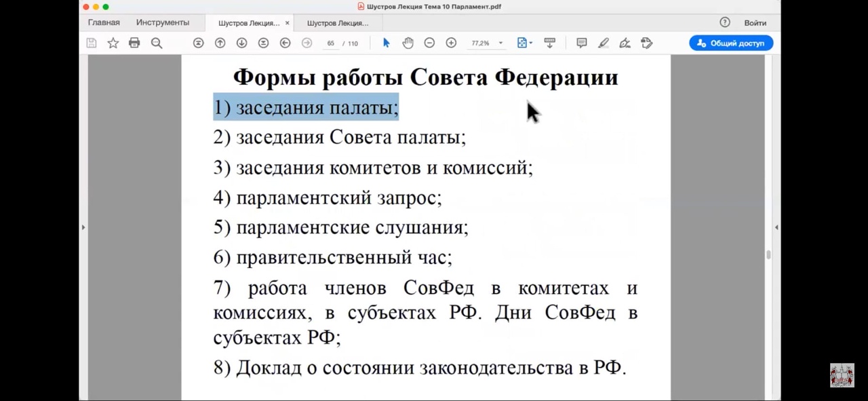Go to the first page icon

coord(198,43)
